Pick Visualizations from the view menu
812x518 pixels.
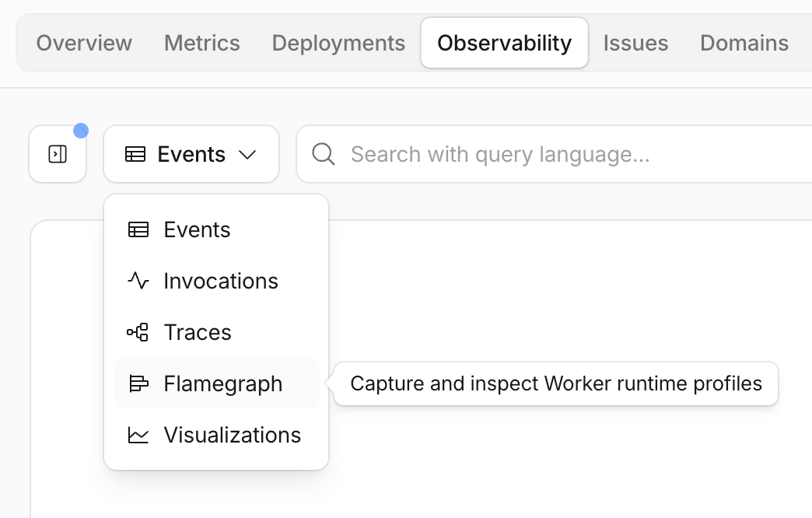[x=216, y=435]
